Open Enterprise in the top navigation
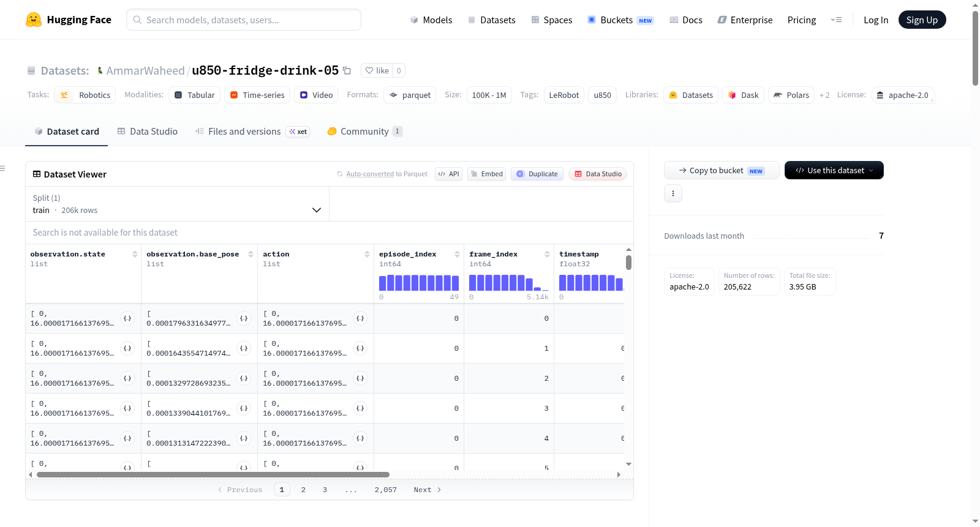The image size is (980, 527). tap(745, 20)
